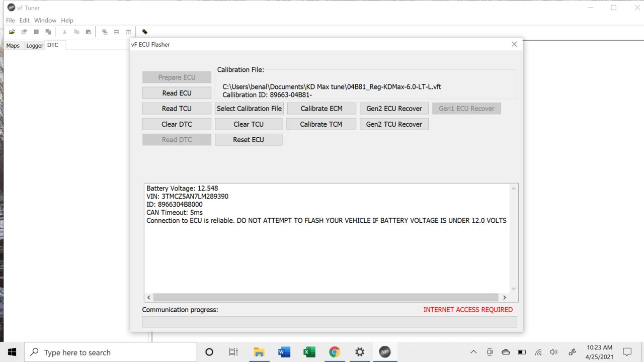
Task: Click the VIN line in the log
Action: [187, 197]
